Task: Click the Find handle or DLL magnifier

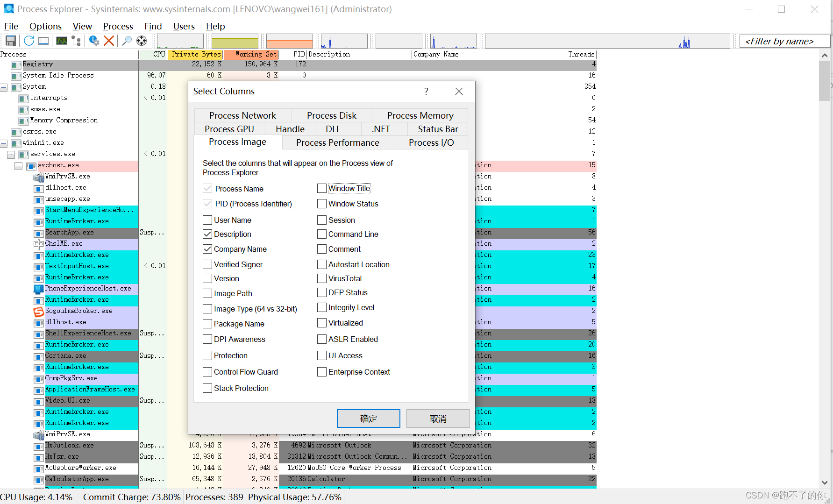Action: pyautogui.click(x=127, y=41)
